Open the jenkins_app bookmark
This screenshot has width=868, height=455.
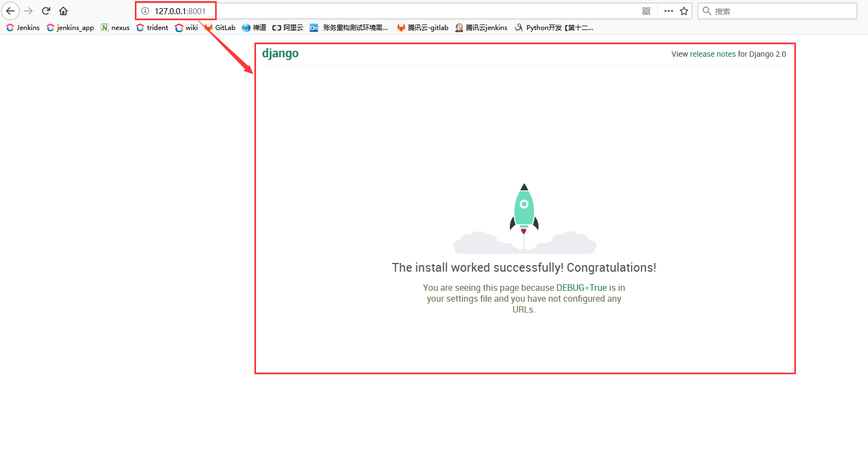pyautogui.click(x=70, y=28)
